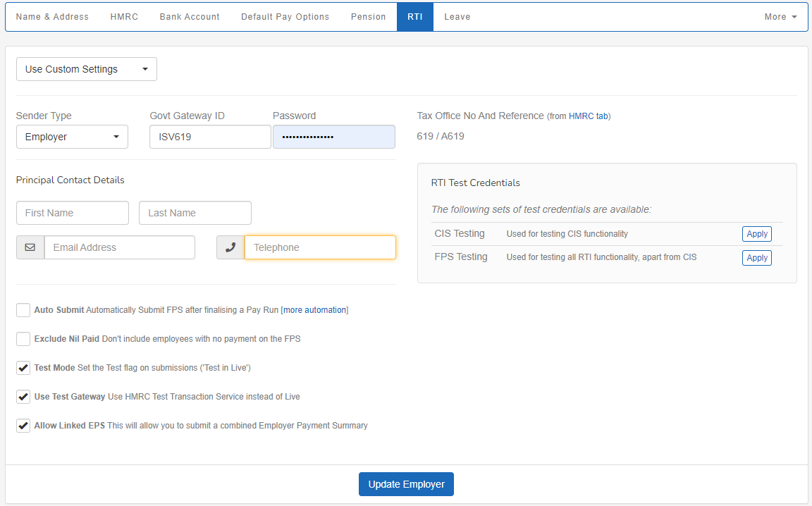Apply the FPS Testing credentials
The image size is (812, 506).
(x=756, y=258)
